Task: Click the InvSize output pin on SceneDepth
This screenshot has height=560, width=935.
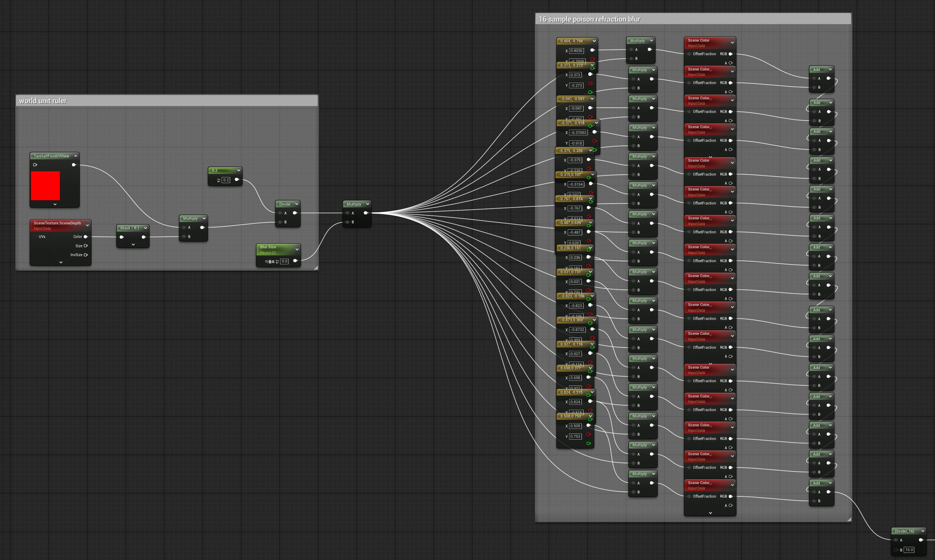Action: pos(86,255)
